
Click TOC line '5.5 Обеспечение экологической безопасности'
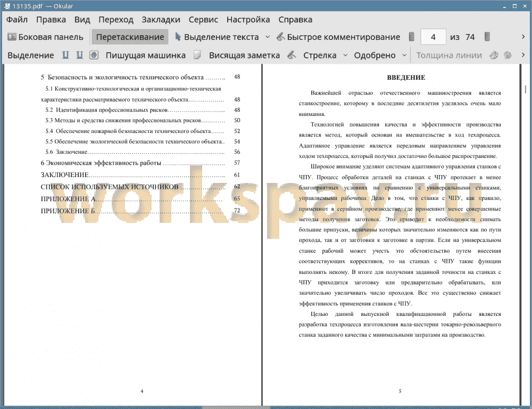143,141
